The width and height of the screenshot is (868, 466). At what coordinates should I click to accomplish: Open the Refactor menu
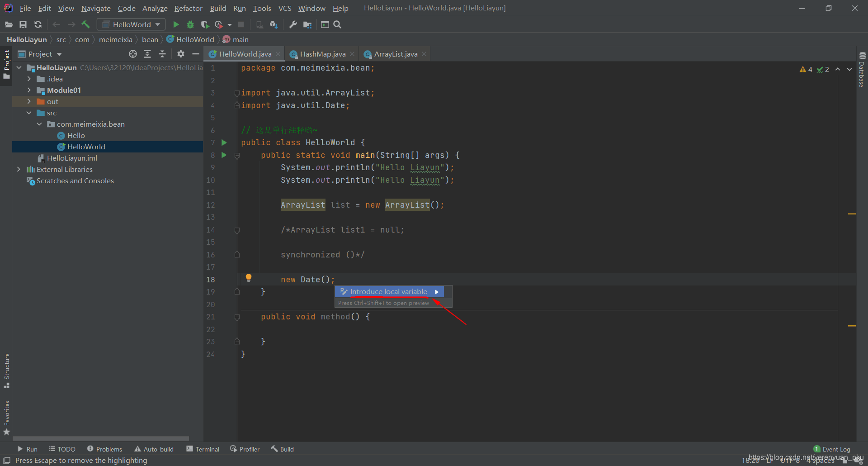(188, 8)
